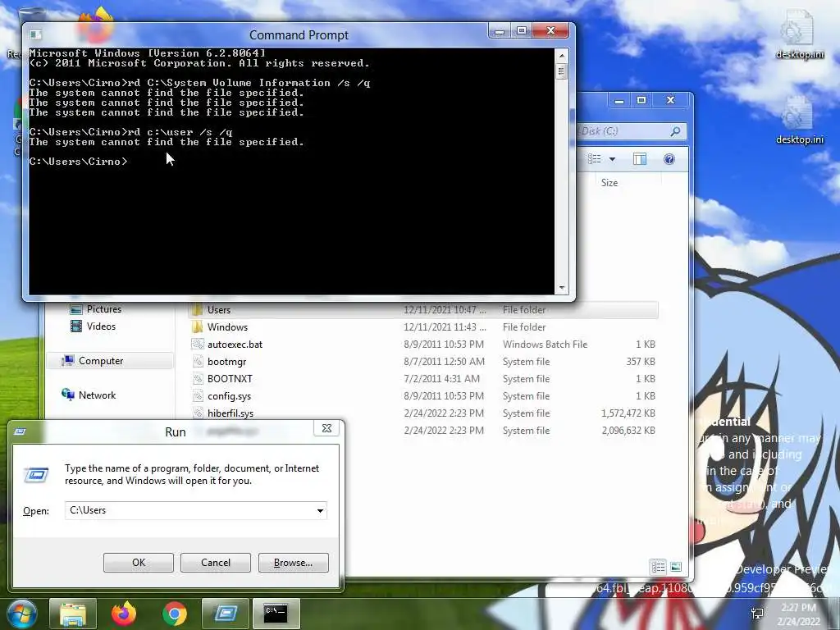Select the autoexec.bat file
Viewport: 840px width, 630px height.
pos(423,344)
